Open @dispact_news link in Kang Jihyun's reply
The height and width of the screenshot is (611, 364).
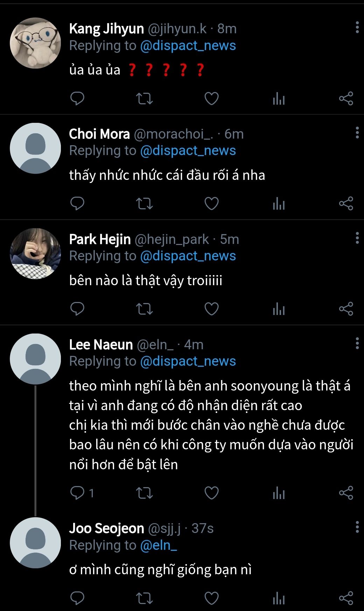pos(188,45)
